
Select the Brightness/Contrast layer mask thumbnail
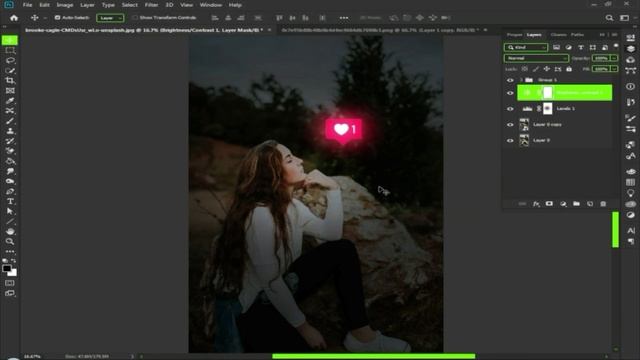pyautogui.click(x=548, y=93)
